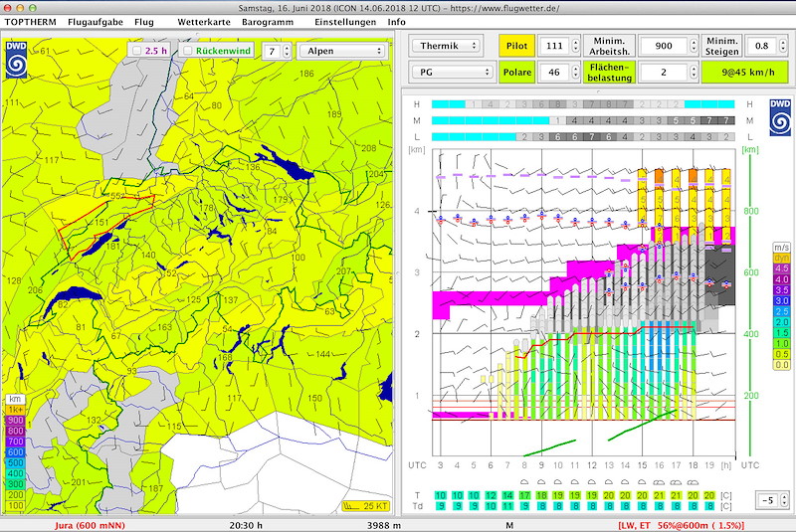
Task: Step the 900 working height spinner arrows
Action: click(x=694, y=46)
